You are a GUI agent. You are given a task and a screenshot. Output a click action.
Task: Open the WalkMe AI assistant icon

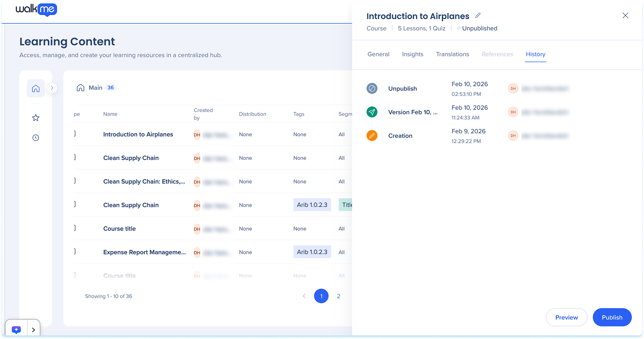coord(16,330)
